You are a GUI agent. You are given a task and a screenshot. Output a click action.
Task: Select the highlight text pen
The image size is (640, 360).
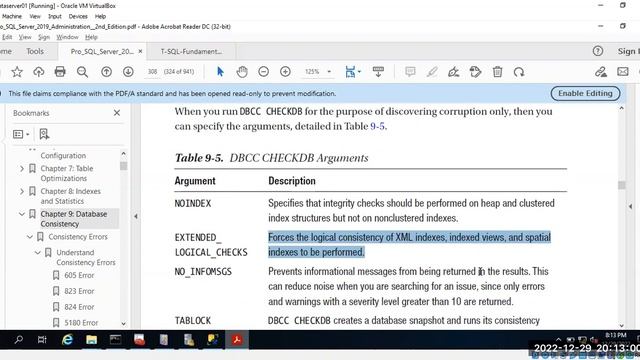pyautogui.click(x=432, y=72)
